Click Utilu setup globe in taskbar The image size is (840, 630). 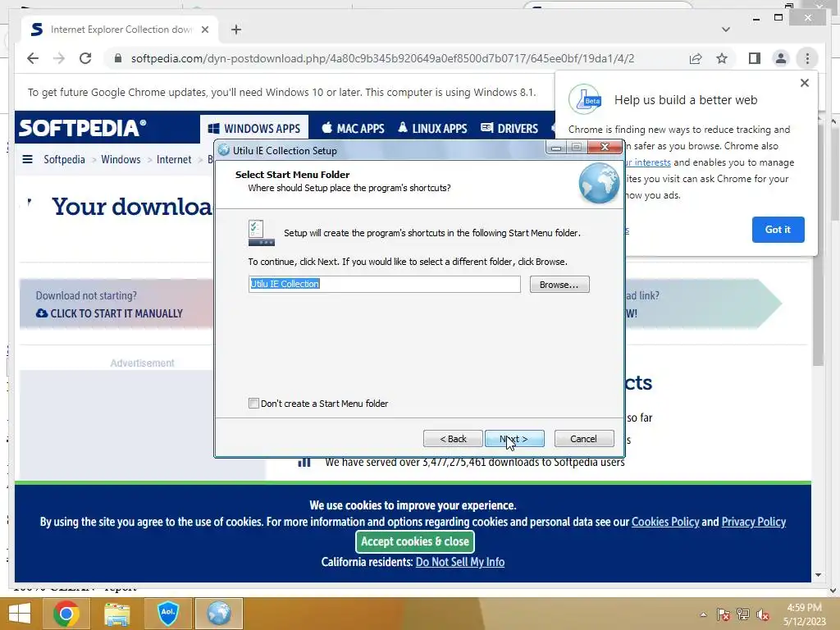pos(219,614)
